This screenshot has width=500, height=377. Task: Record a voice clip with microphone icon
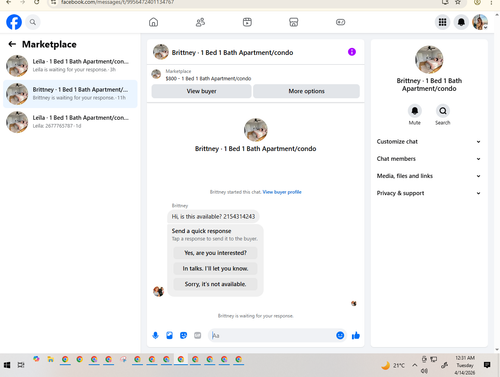(x=155, y=335)
